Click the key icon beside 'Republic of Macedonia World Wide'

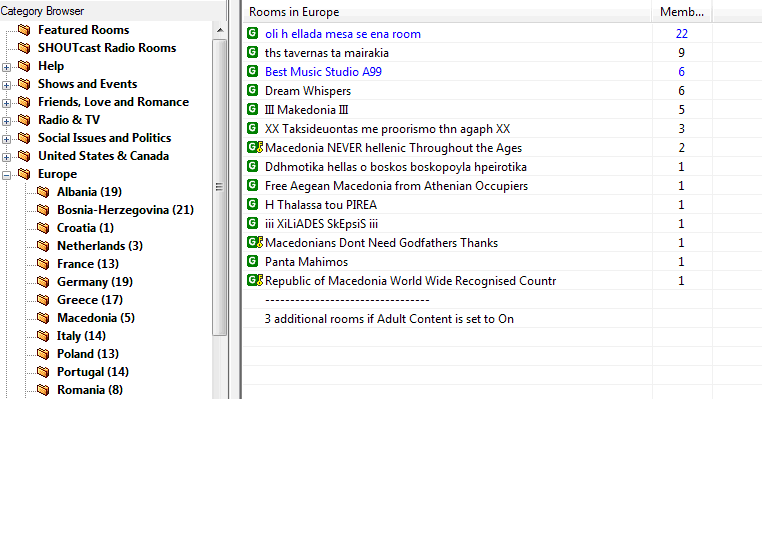(x=260, y=280)
